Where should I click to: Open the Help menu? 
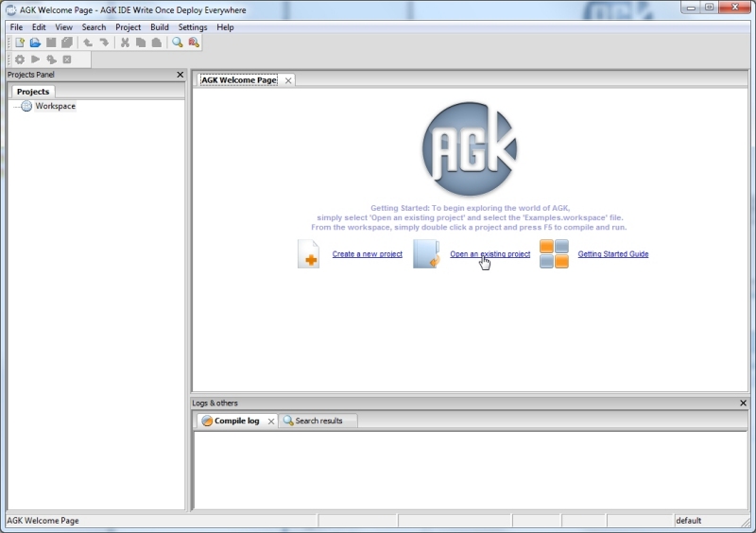225,27
